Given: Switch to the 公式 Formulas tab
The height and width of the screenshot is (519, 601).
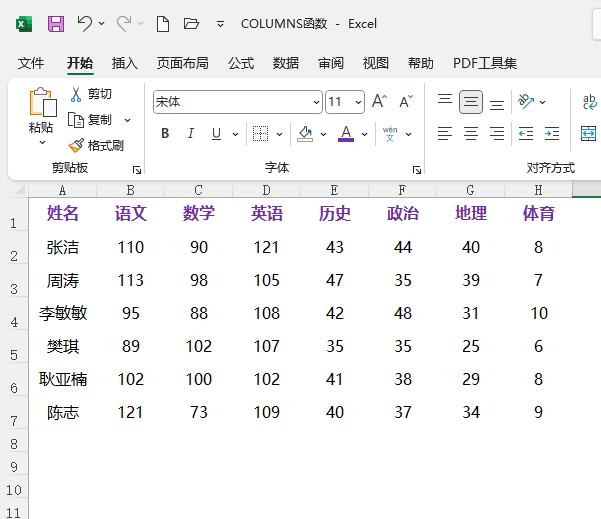Looking at the screenshot, I should (241, 63).
